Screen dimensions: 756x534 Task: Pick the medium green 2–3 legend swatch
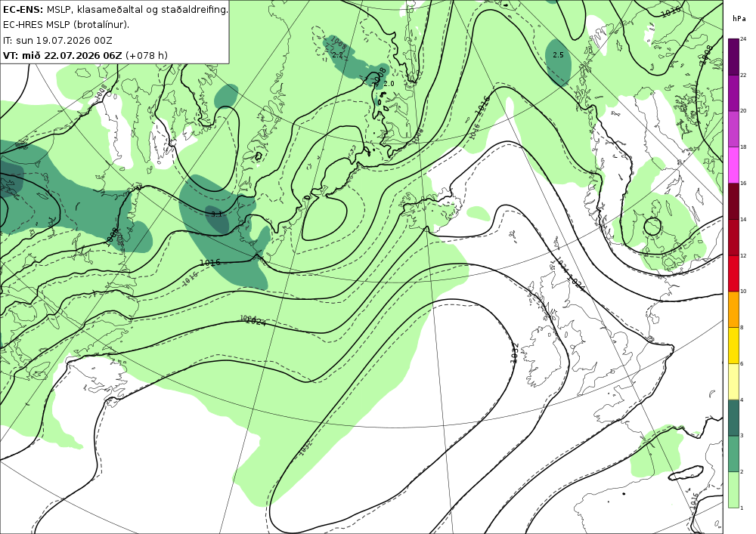click(x=734, y=454)
